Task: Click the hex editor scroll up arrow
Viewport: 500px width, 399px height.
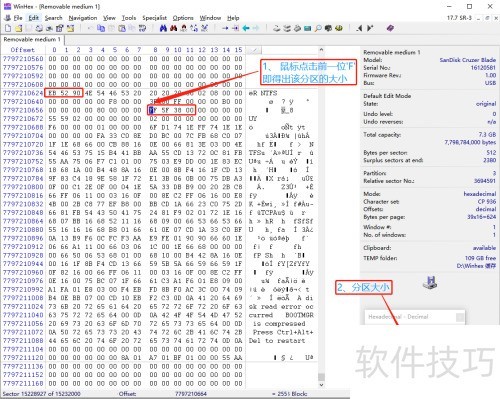Action: tap(321, 50)
